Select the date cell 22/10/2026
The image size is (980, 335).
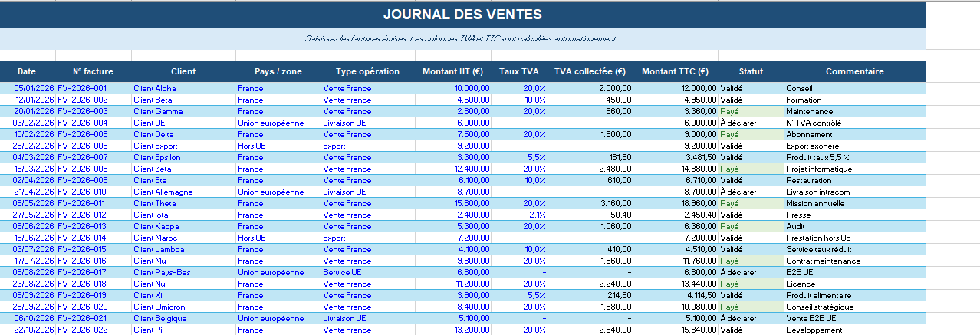coord(27,330)
